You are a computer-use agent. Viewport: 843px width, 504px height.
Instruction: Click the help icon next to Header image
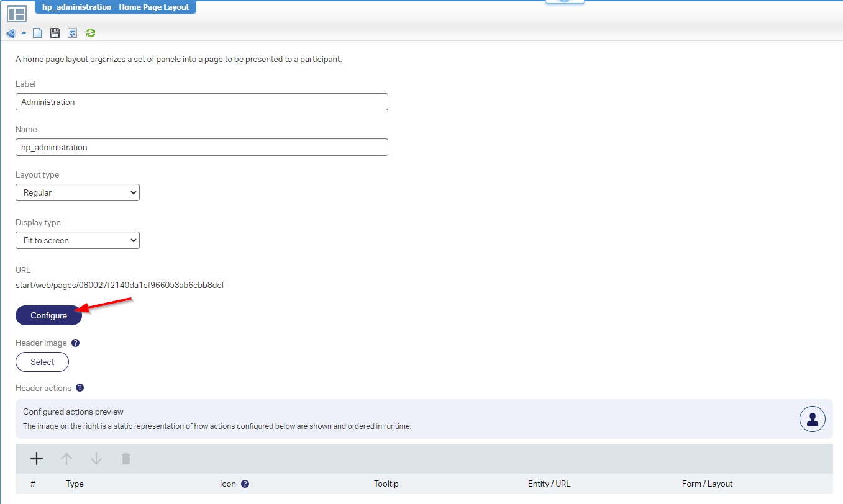coord(76,343)
